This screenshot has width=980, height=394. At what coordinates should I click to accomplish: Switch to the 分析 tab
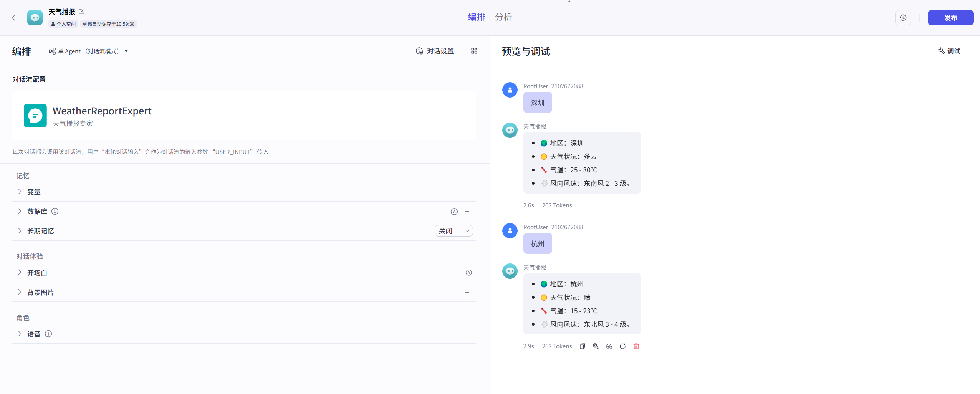tap(503, 17)
